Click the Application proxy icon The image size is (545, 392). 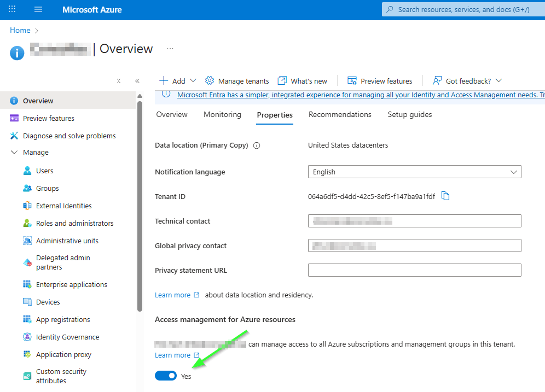coord(27,354)
